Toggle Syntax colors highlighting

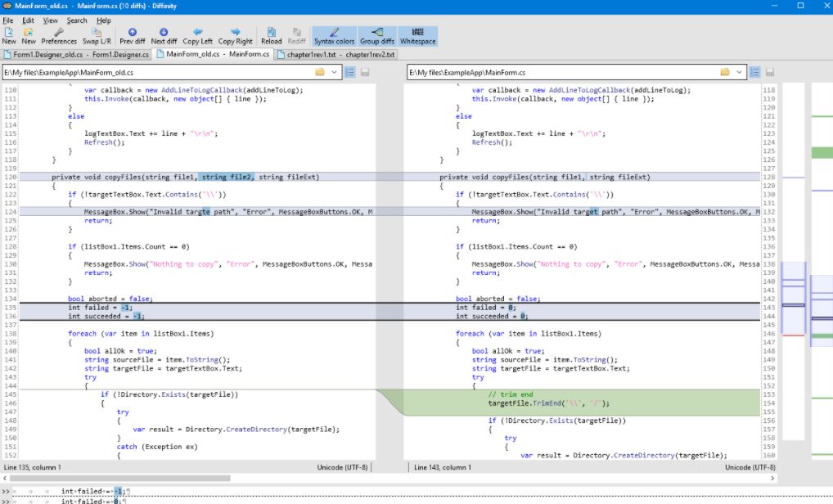click(x=334, y=36)
